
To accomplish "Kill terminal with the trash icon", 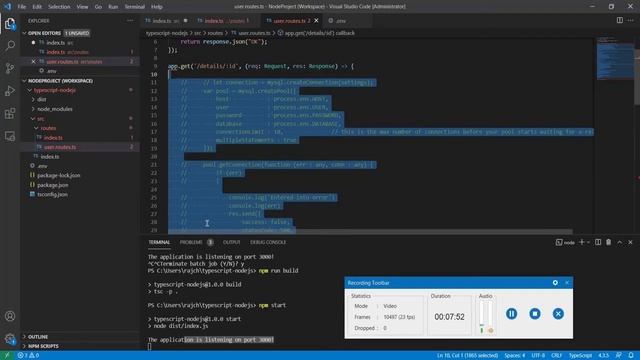I will coord(609,242).
